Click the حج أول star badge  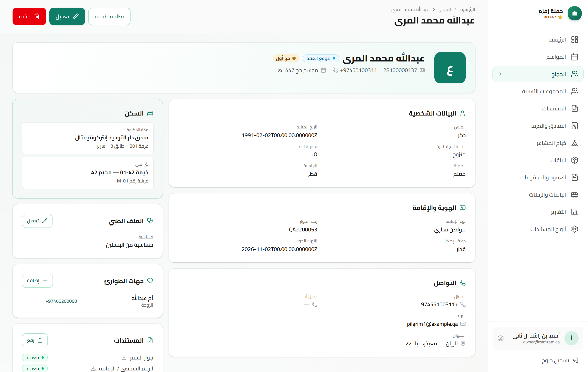(x=286, y=58)
